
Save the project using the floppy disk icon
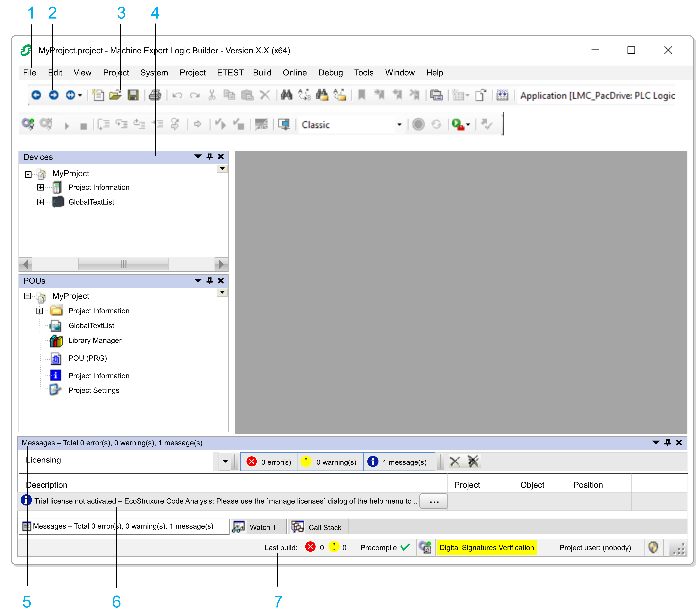[x=134, y=95]
